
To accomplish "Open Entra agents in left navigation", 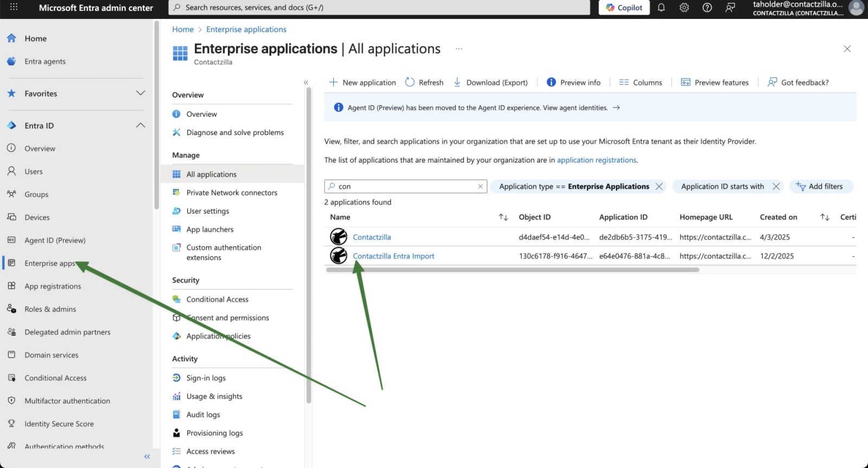I will 45,61.
